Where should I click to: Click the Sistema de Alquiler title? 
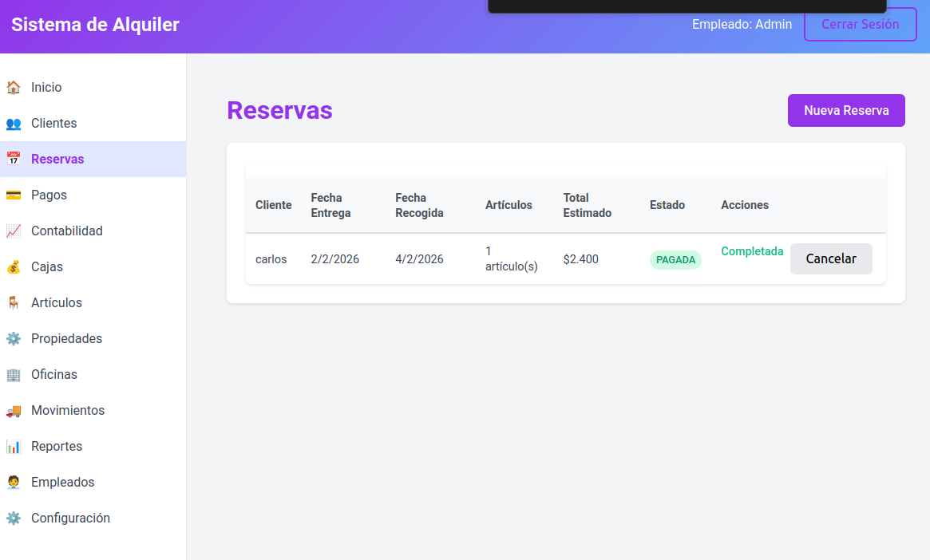click(x=96, y=24)
